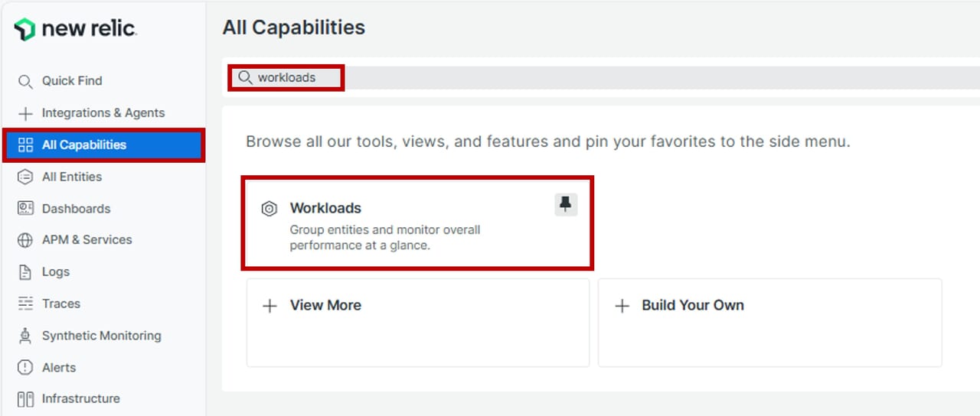Click the All Entities hexagon icon
The width and height of the screenshot is (980, 416).
click(25, 177)
